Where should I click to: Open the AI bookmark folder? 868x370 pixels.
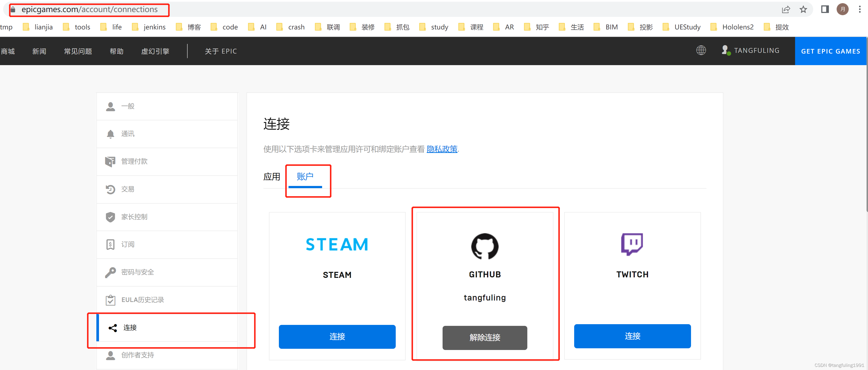click(x=257, y=27)
